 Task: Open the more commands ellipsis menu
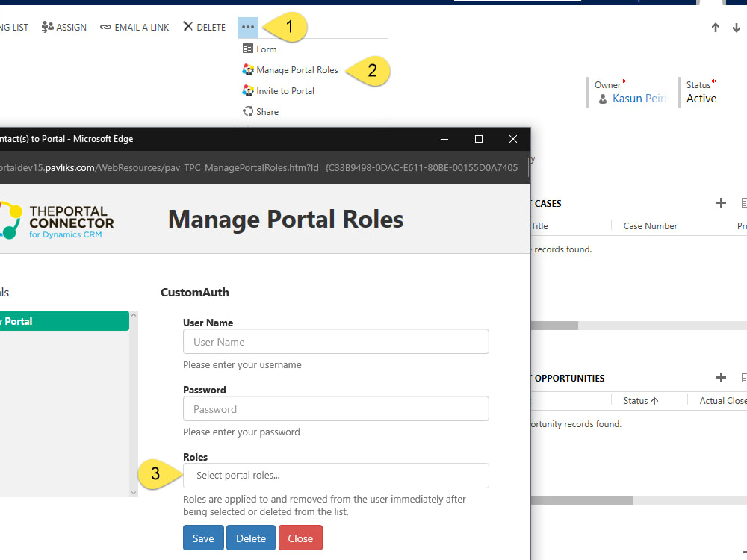(248, 27)
